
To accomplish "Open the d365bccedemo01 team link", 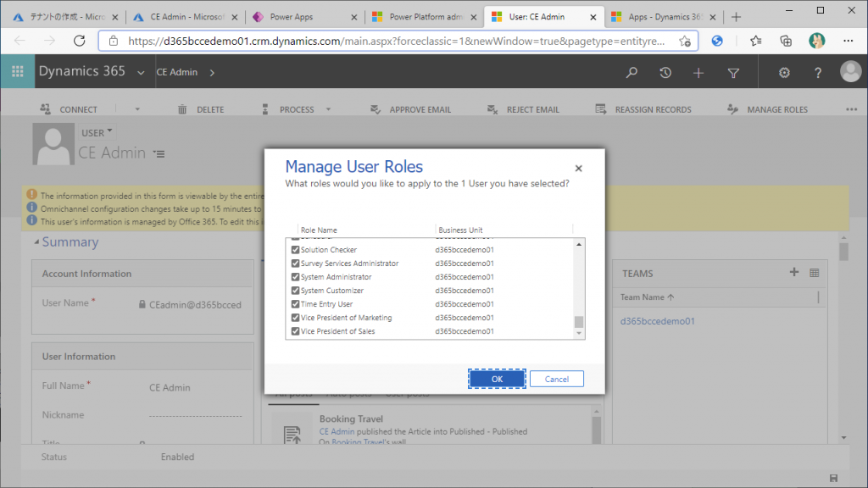I will click(x=657, y=321).
